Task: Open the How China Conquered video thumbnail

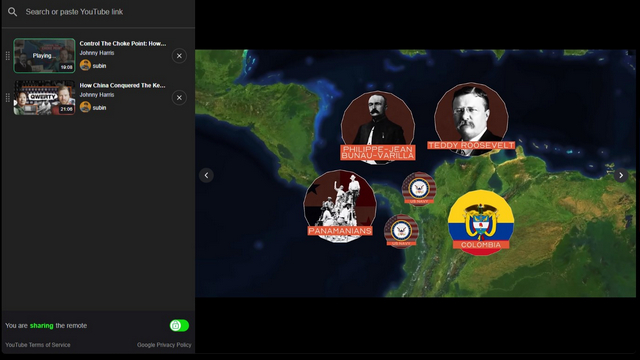Action: [x=44, y=98]
